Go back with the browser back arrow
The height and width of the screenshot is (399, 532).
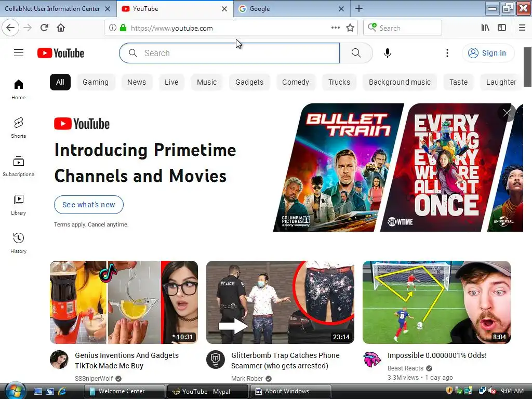click(10, 28)
